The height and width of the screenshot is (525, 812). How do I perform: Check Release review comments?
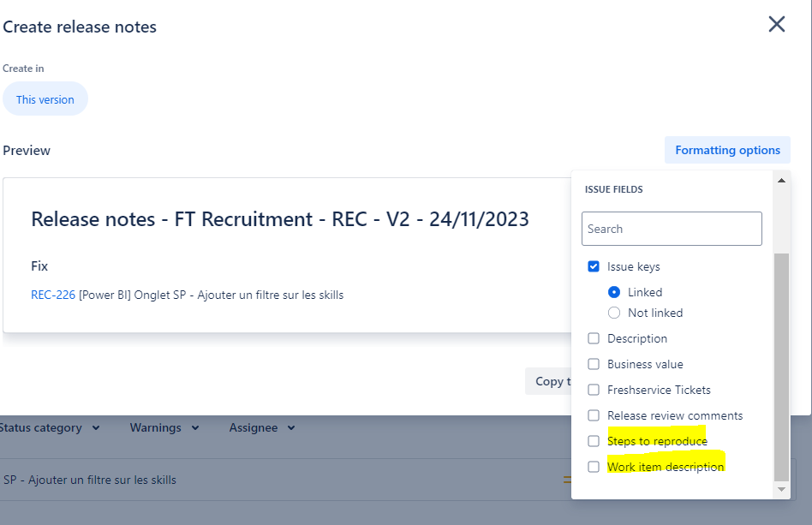[594, 415]
